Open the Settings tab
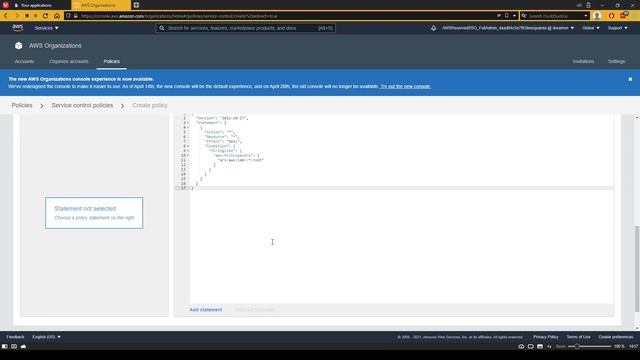This screenshot has width=640, height=360. point(616,61)
